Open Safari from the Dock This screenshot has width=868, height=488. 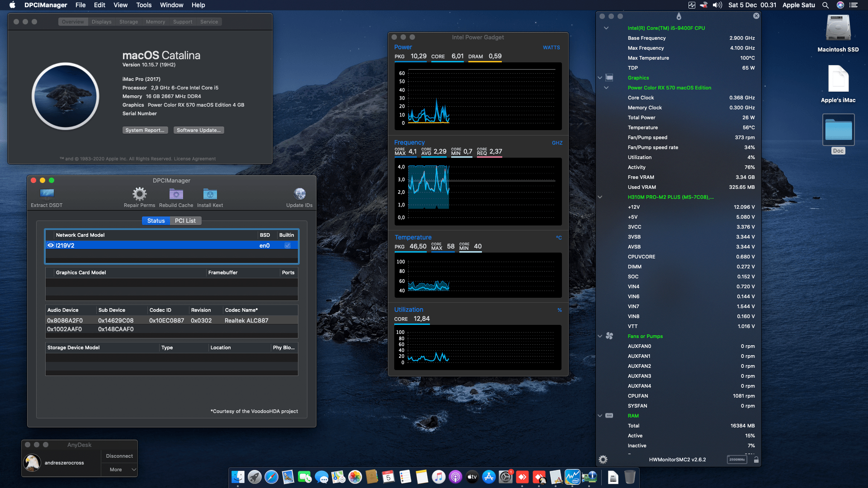271,477
